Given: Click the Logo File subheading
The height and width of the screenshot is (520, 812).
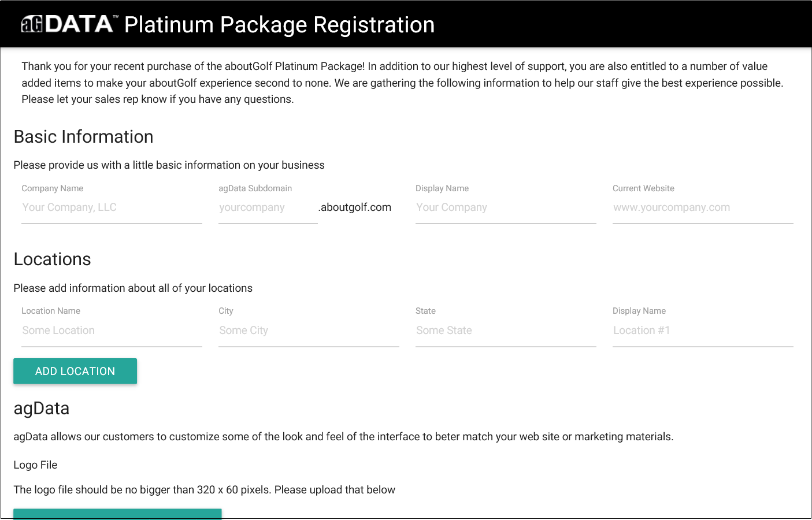Looking at the screenshot, I should pyautogui.click(x=36, y=465).
